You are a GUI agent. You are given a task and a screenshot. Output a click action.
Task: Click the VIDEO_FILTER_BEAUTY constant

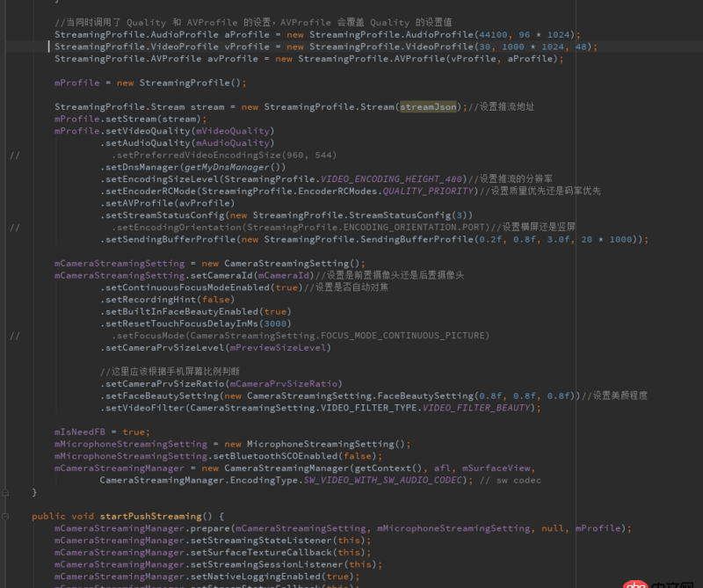(476, 408)
